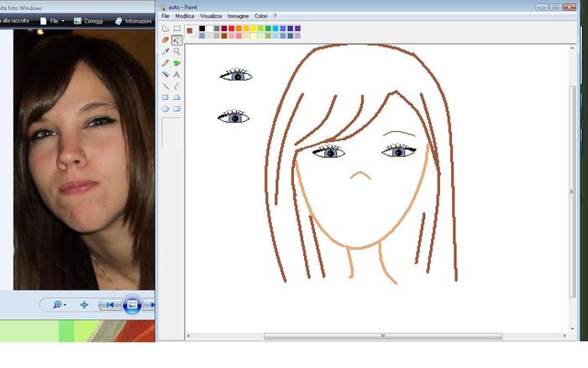Maximize the Paint window

[555, 7]
